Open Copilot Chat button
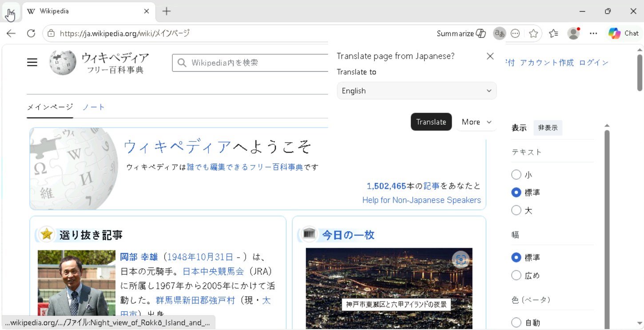This screenshot has width=644, height=330. click(x=624, y=33)
